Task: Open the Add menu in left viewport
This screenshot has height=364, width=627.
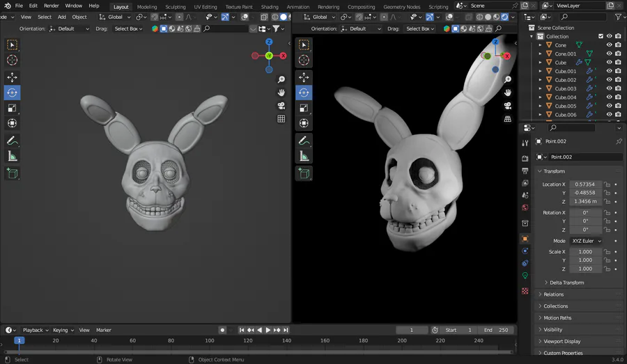Action: (x=61, y=17)
